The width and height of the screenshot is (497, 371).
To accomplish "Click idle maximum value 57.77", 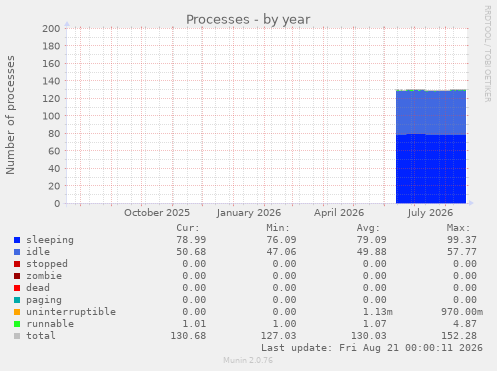I will (462, 252).
